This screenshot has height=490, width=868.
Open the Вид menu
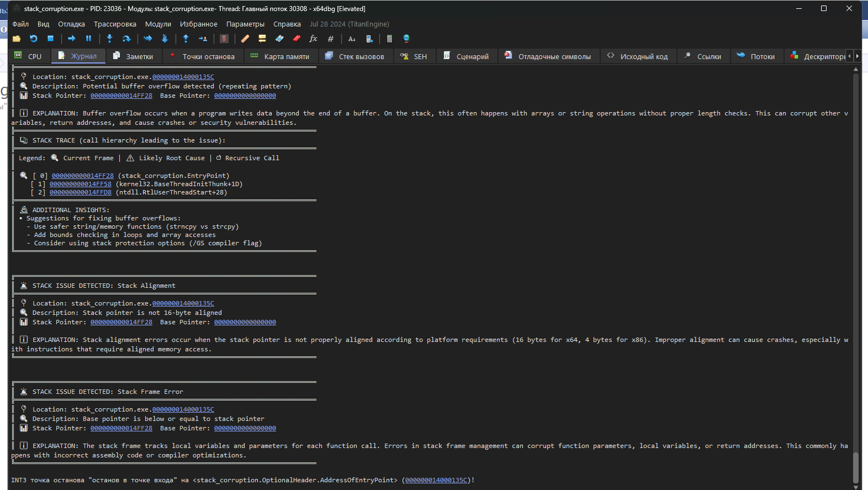(43, 24)
